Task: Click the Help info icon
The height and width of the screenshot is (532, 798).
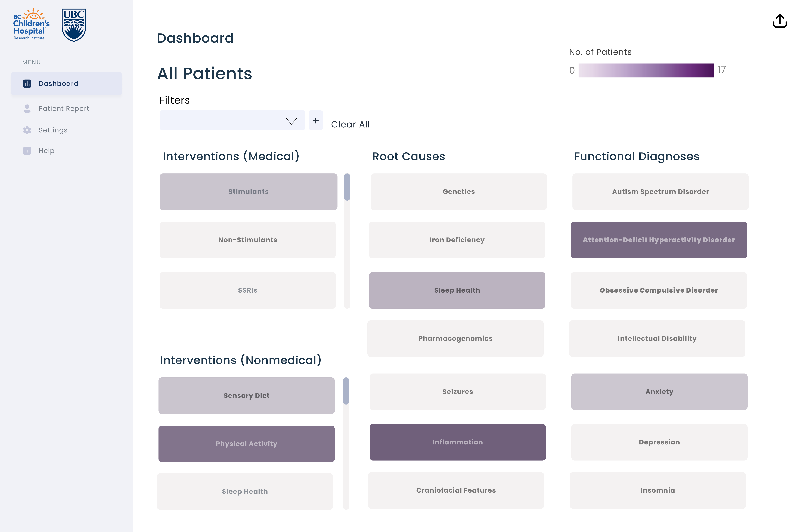Action: 27,151
